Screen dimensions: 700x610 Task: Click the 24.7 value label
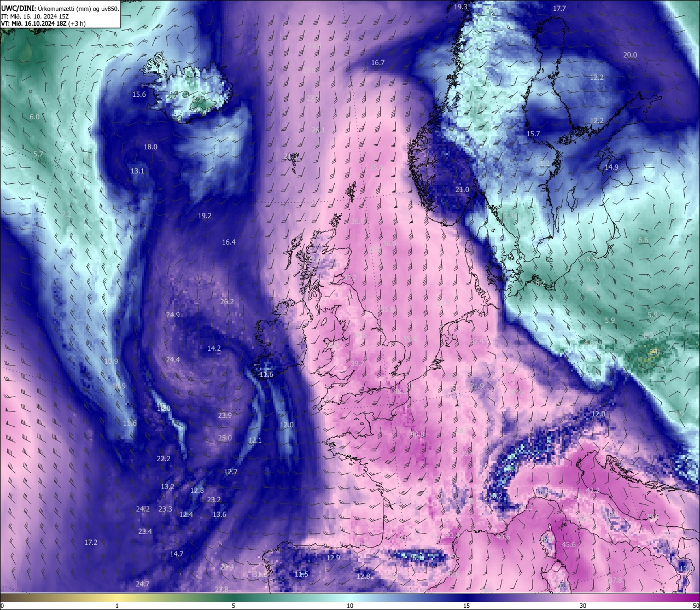(x=143, y=584)
